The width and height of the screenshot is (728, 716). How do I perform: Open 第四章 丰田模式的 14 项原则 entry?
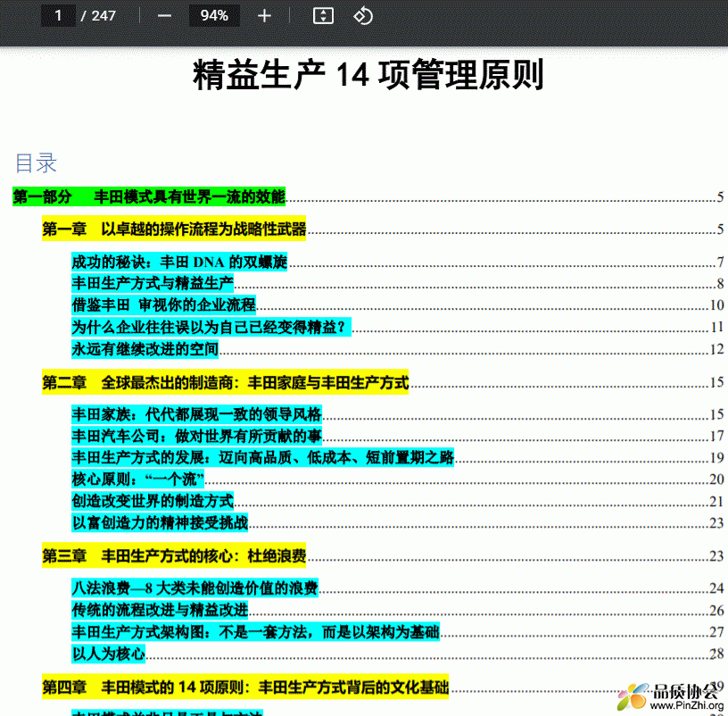pos(245,687)
